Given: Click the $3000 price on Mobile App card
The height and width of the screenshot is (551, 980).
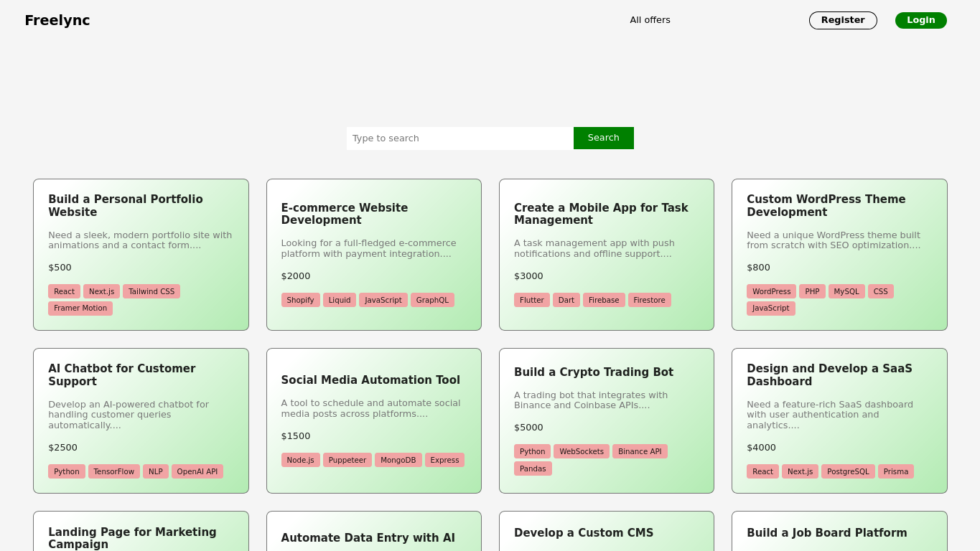Looking at the screenshot, I should point(528,276).
